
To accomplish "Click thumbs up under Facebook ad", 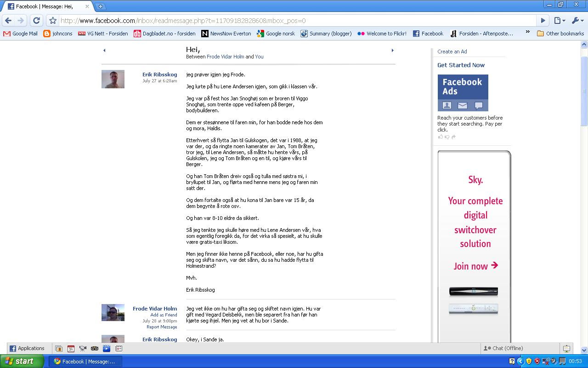I will click(x=441, y=137).
